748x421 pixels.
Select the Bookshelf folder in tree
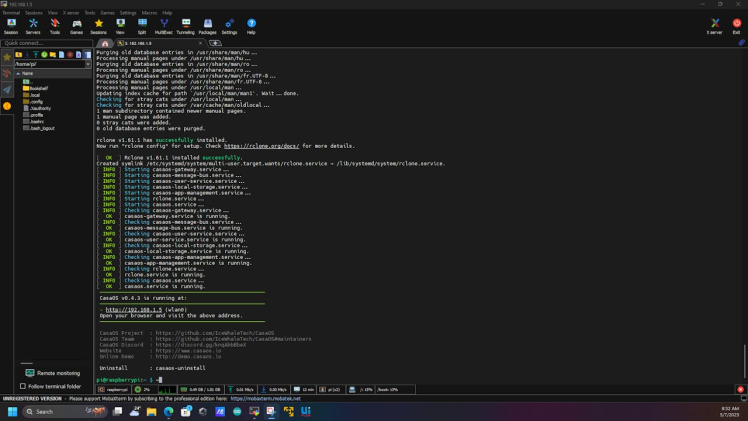coord(38,88)
